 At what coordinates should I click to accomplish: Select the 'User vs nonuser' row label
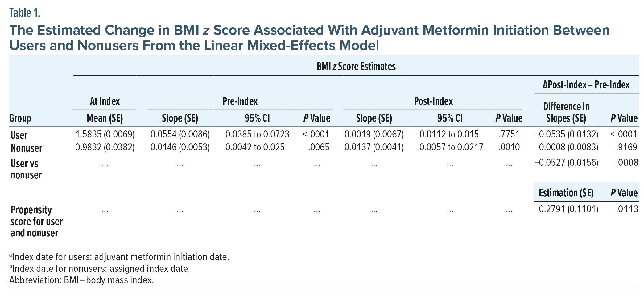click(26, 169)
